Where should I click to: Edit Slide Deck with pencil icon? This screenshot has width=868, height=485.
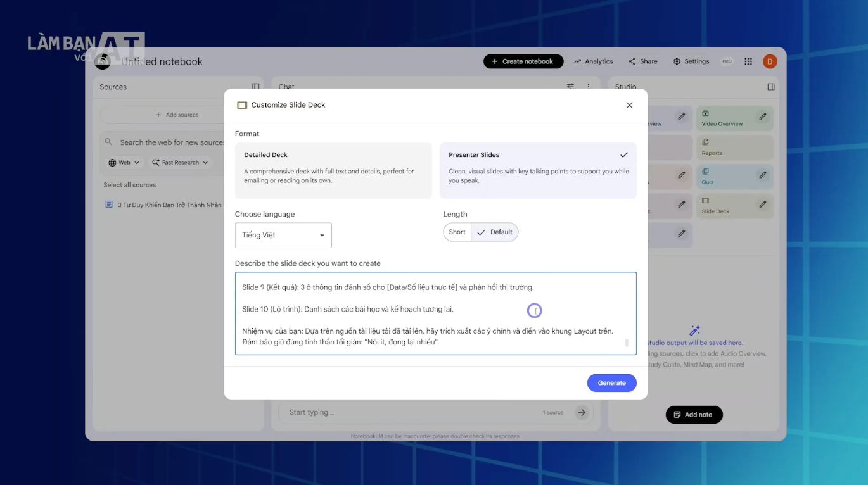pyautogui.click(x=763, y=205)
